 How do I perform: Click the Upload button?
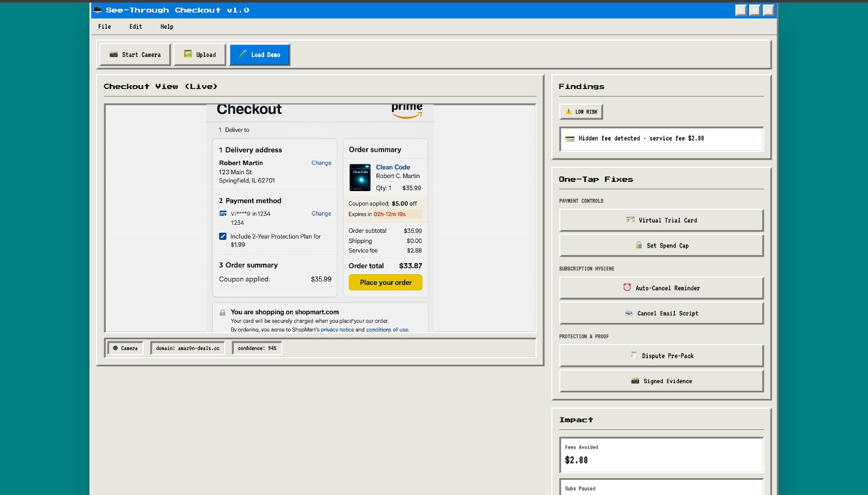pos(200,55)
